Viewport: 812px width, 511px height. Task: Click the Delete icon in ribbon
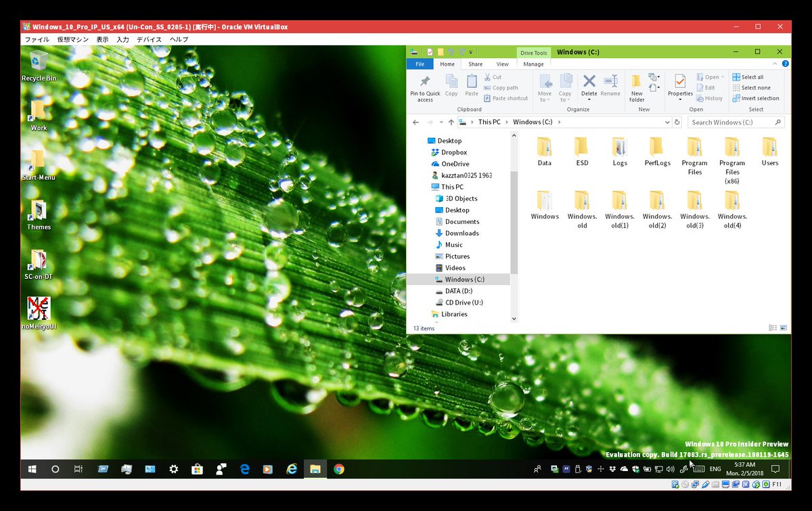point(589,81)
